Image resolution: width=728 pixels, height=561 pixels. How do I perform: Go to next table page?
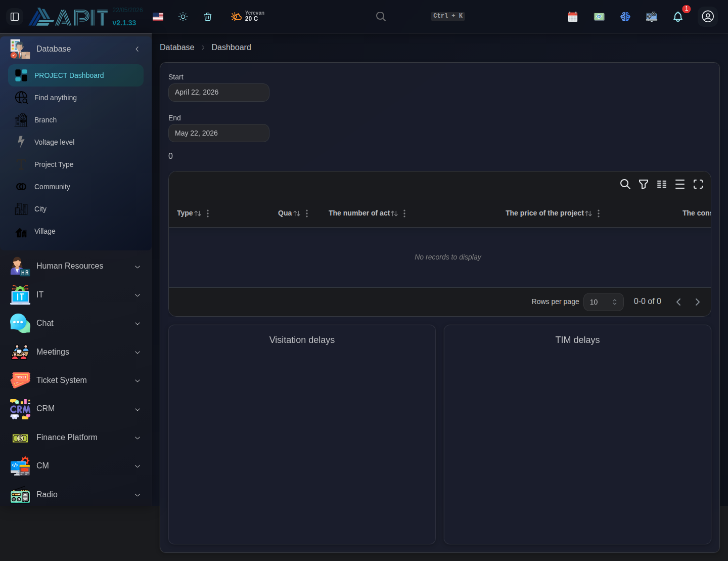click(x=698, y=302)
